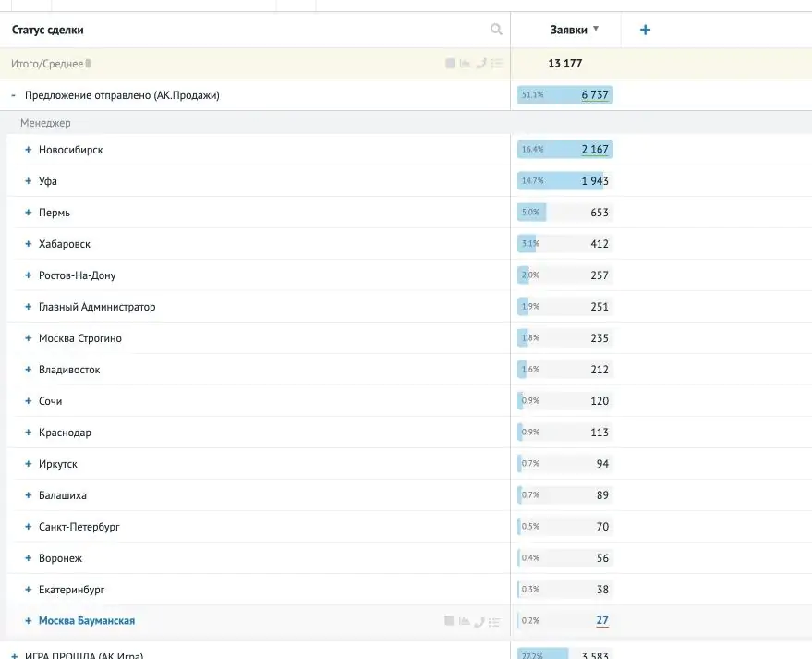Image resolution: width=812 pixels, height=659 pixels.
Task: Collapse the Предложение отправлено (АК.Продажи) row
Action: click(14, 95)
